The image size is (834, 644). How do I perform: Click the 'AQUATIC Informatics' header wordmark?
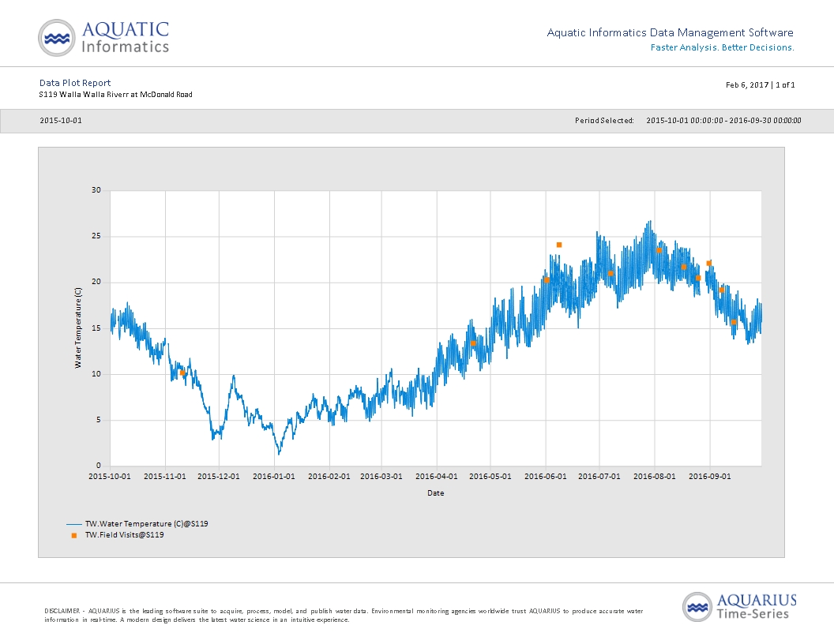pyautogui.click(x=126, y=38)
